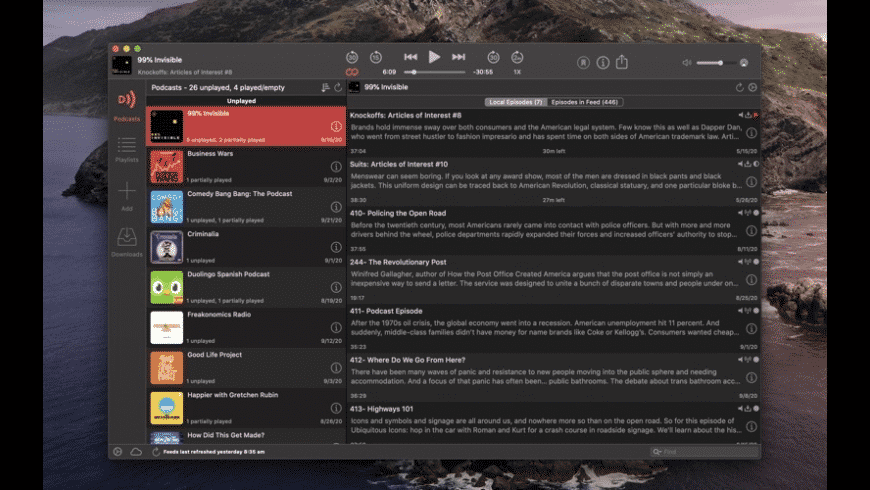Show info for Business Wars podcast
Viewport: 870px width, 490px height.
tap(336, 166)
